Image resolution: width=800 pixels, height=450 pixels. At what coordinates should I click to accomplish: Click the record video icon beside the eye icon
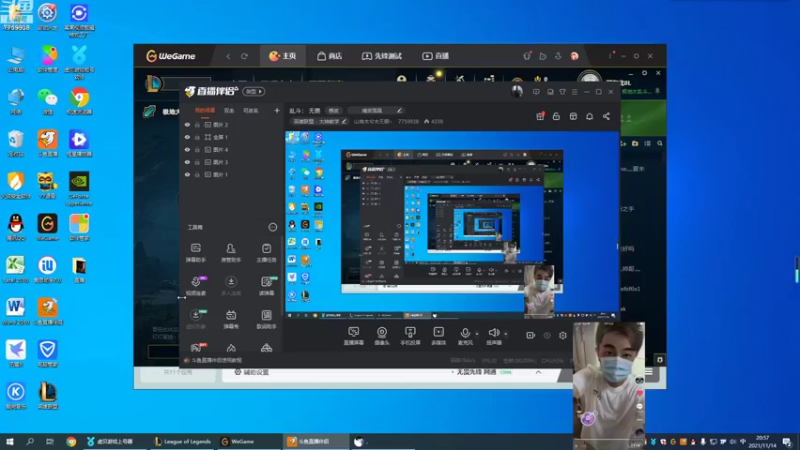[531, 336]
